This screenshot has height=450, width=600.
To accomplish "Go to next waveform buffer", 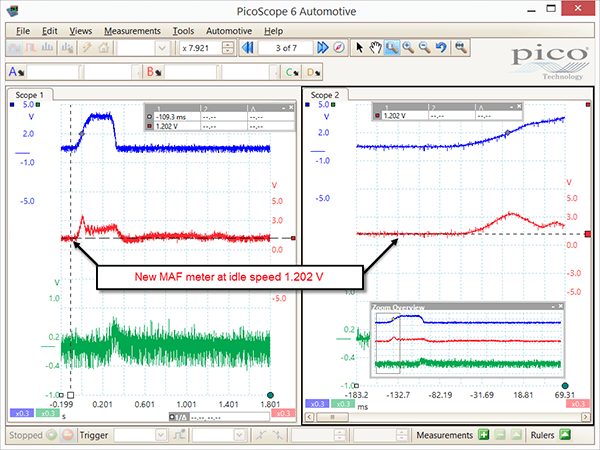I will coord(323,48).
